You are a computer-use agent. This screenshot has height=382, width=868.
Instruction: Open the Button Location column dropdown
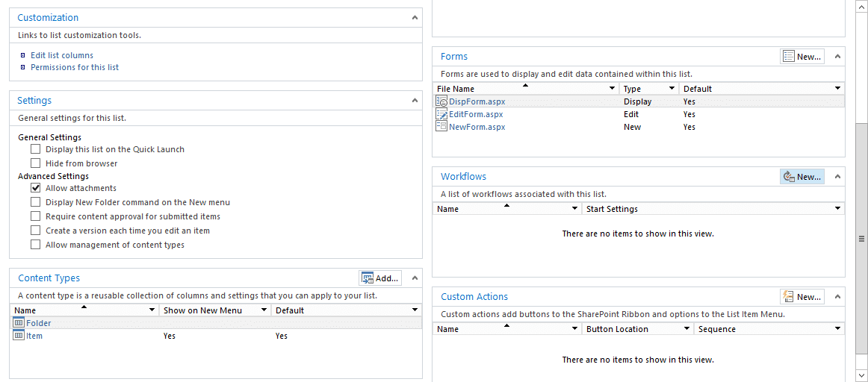click(x=686, y=329)
